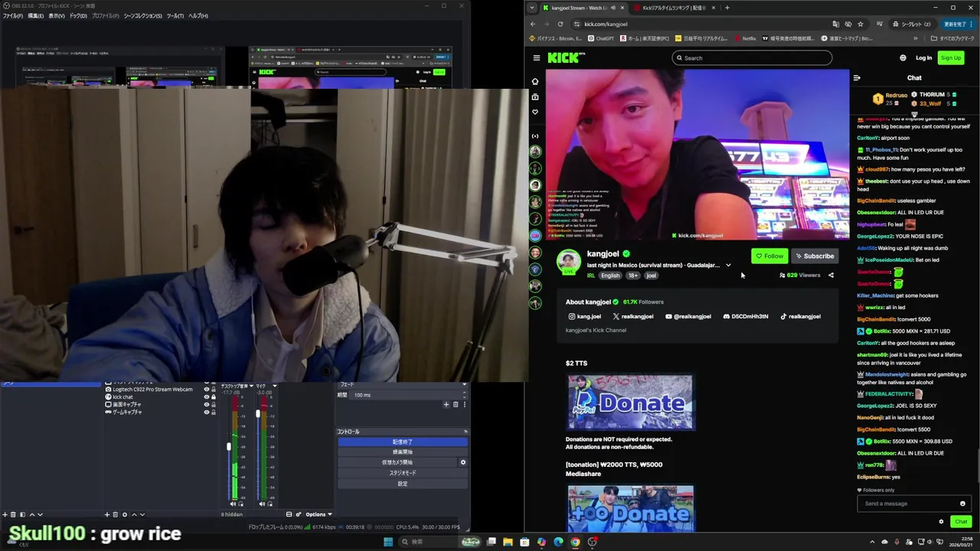Open virtual camera settings gear in OBS
The image size is (980, 551).
462,462
